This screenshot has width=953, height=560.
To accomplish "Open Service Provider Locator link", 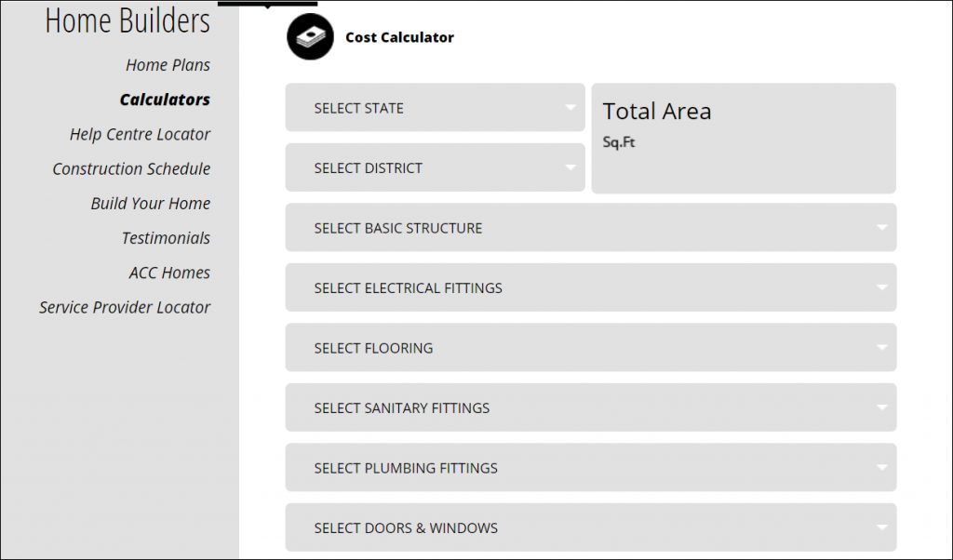I will click(x=125, y=307).
